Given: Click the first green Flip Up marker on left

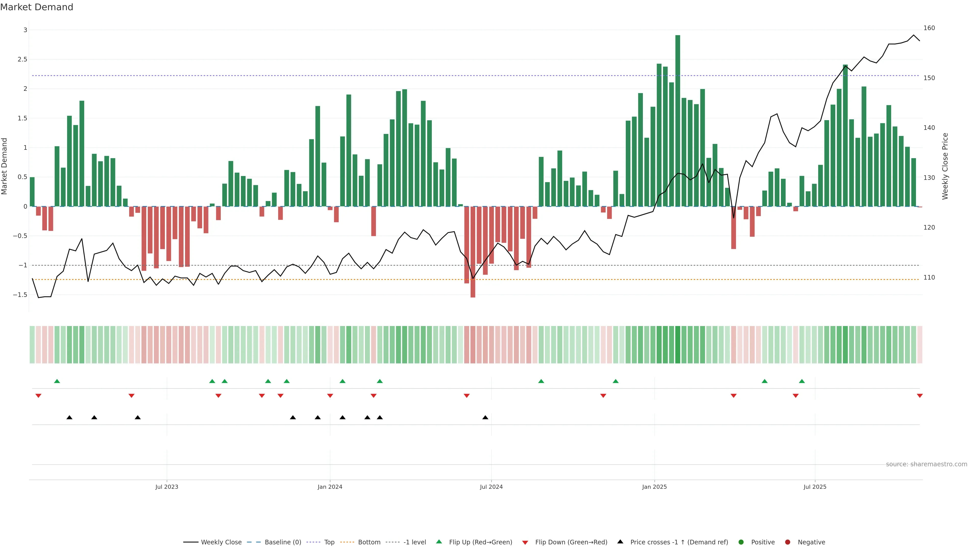Looking at the screenshot, I should tap(57, 381).
